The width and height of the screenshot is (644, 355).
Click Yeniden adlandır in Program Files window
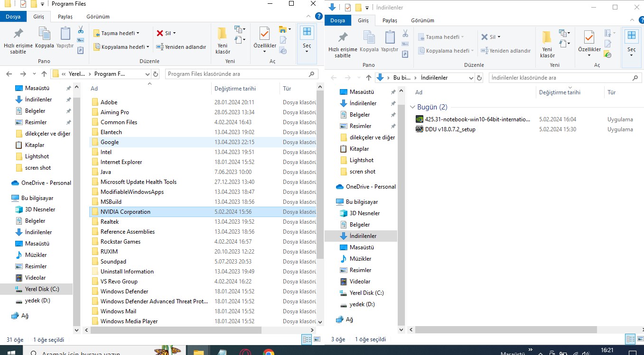point(181,47)
